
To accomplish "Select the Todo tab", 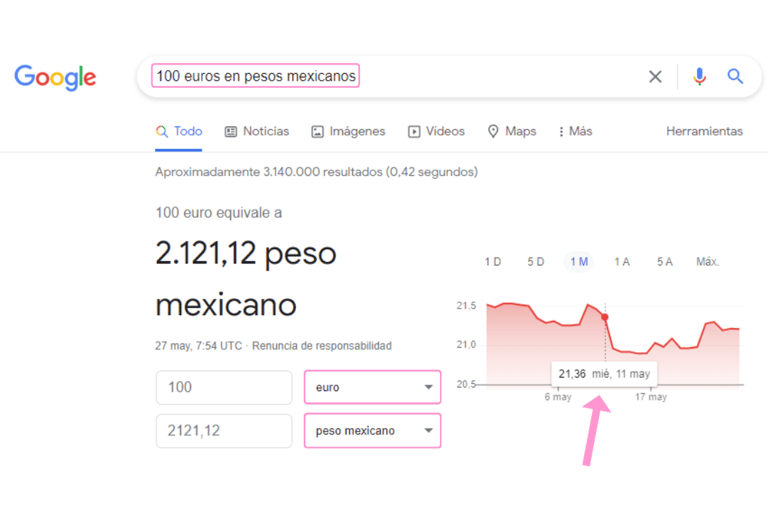I will 179,131.
